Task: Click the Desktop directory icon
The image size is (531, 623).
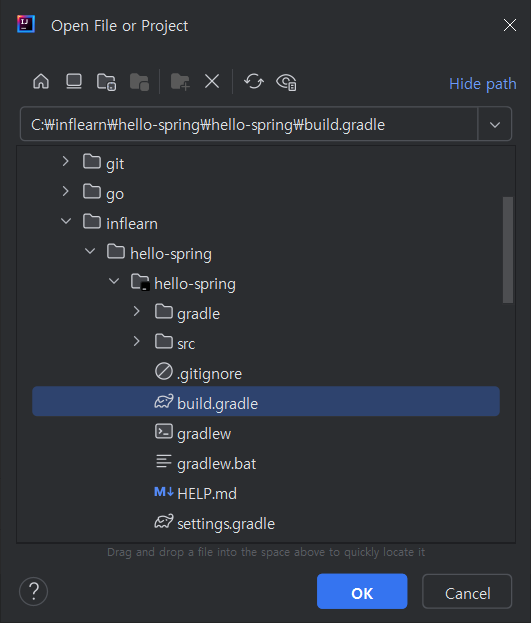Action: pos(74,82)
